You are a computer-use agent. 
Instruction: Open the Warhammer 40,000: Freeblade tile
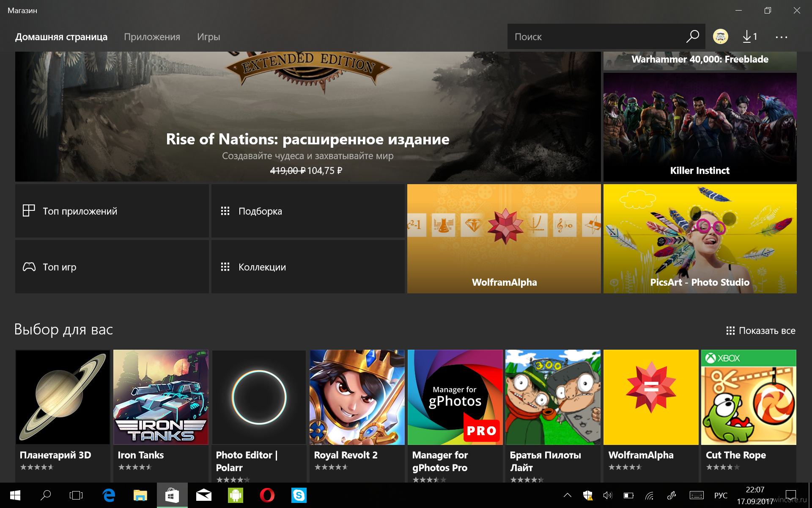(x=700, y=61)
